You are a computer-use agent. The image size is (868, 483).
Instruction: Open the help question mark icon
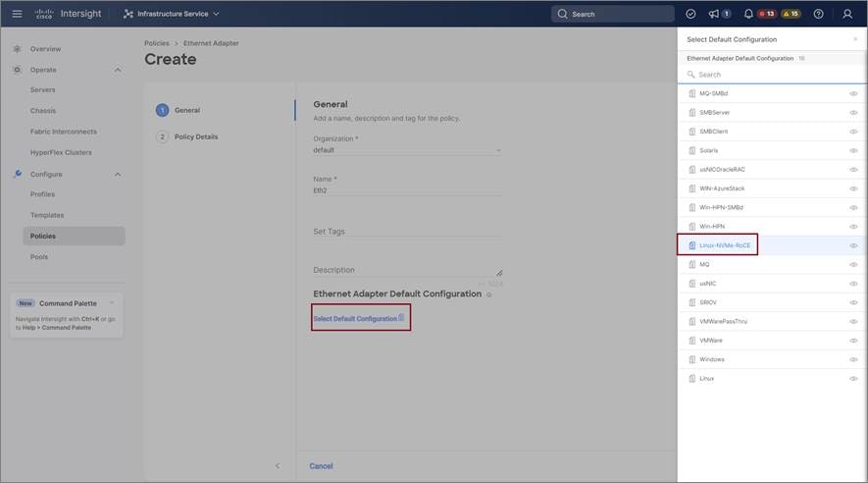pyautogui.click(x=818, y=14)
